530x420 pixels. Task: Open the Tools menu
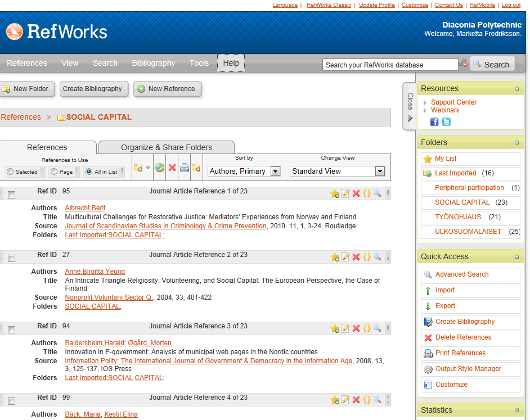199,63
